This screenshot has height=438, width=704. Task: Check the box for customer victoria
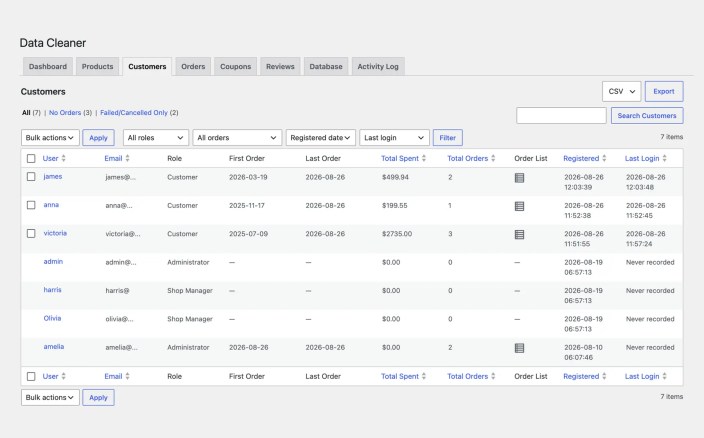pyautogui.click(x=31, y=233)
